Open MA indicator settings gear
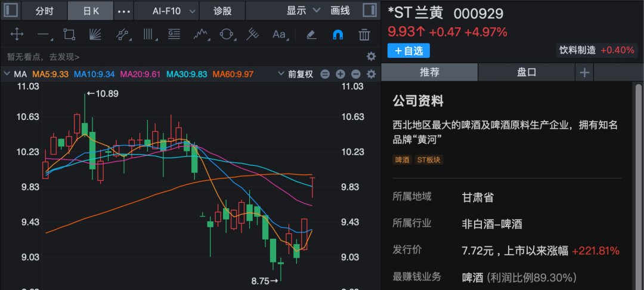 [371, 75]
